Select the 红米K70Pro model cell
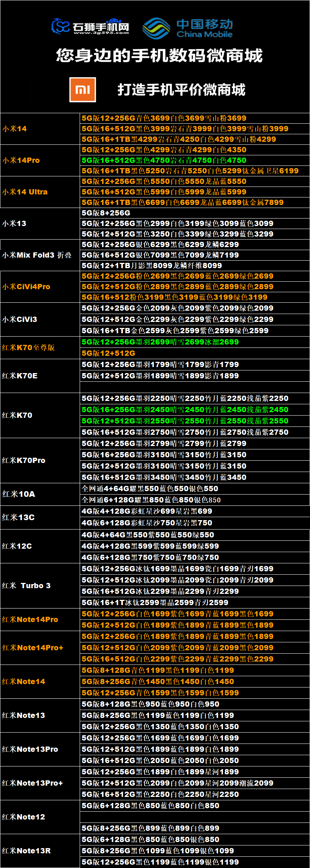Image resolution: width=310 pixels, height=868 pixels. (x=40, y=460)
